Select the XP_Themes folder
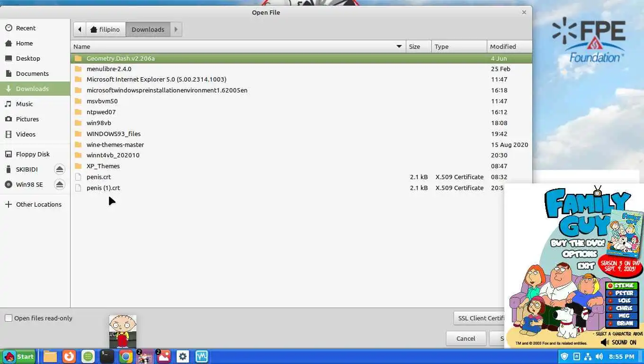Viewport: 644px width, 364px height. point(302,166)
